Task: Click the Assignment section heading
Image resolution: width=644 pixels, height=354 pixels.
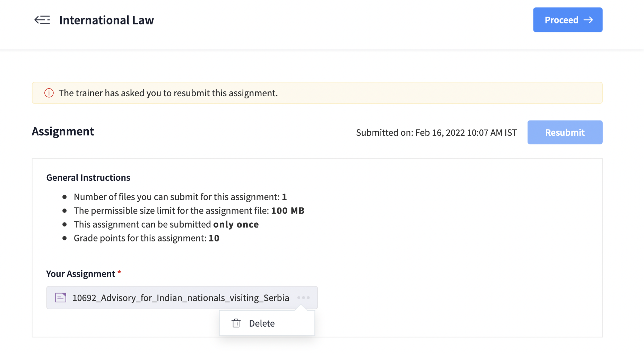Action: click(63, 132)
